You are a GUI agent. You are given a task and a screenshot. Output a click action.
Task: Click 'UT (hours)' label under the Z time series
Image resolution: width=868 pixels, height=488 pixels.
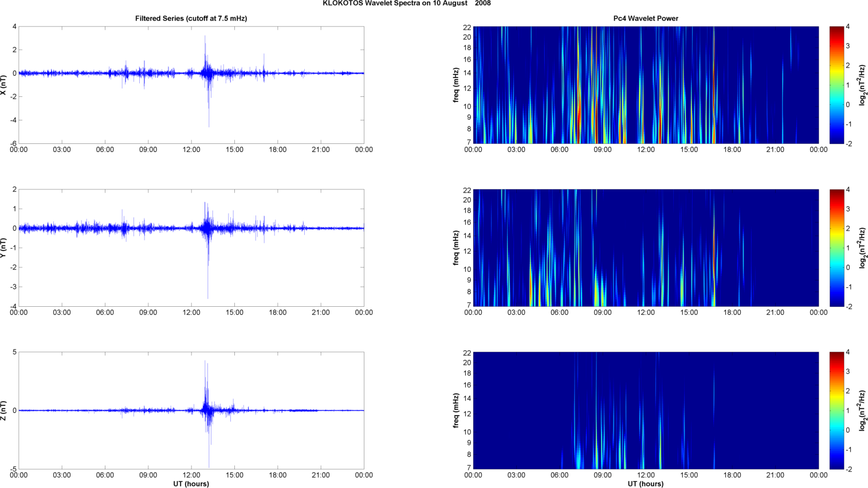pos(191,484)
